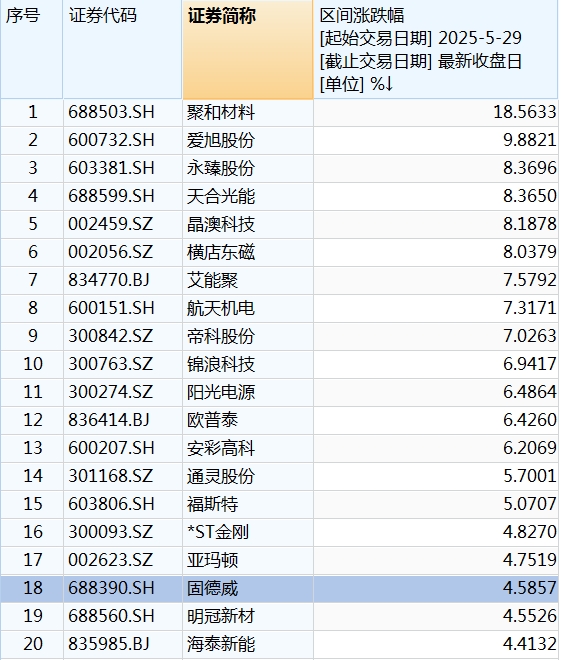Screen dimensions: 561x660
Task: Select code 300763.SZ for 锦浪科技
Action: [122, 364]
